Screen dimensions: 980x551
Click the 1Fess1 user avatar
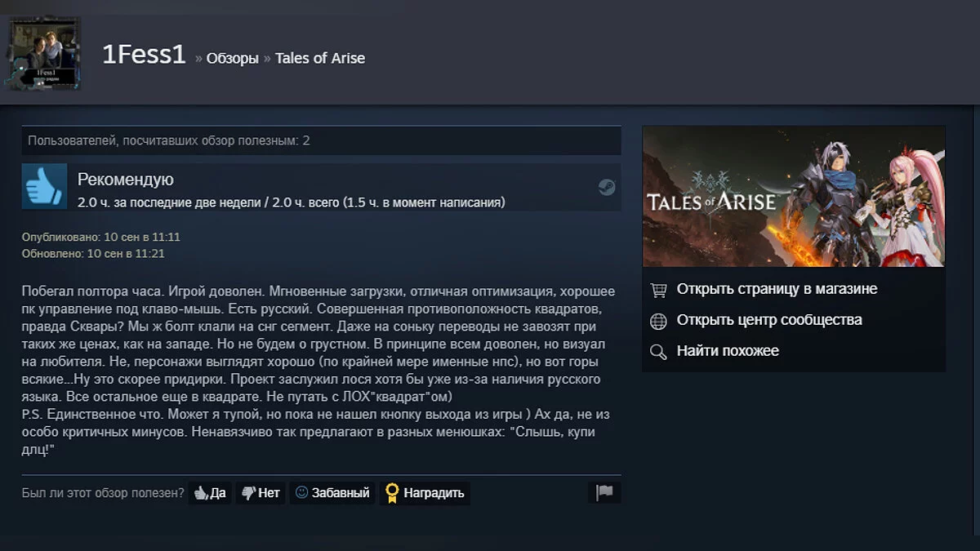tap(44, 52)
